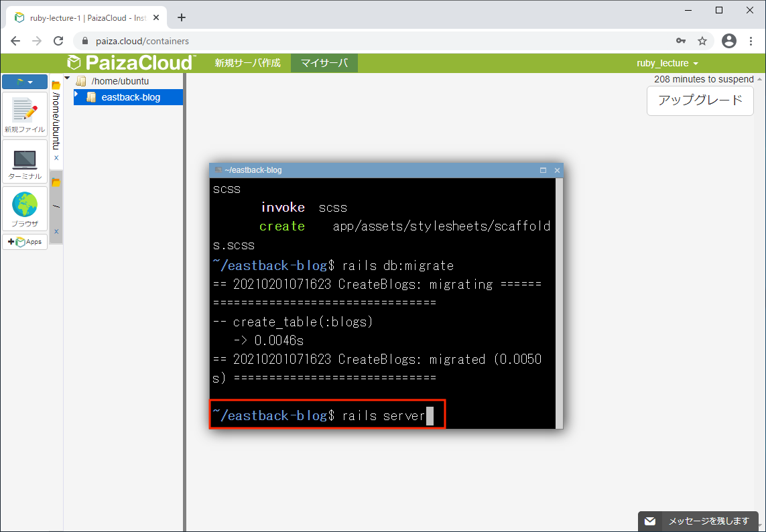Click the add Apps button

tap(25, 242)
